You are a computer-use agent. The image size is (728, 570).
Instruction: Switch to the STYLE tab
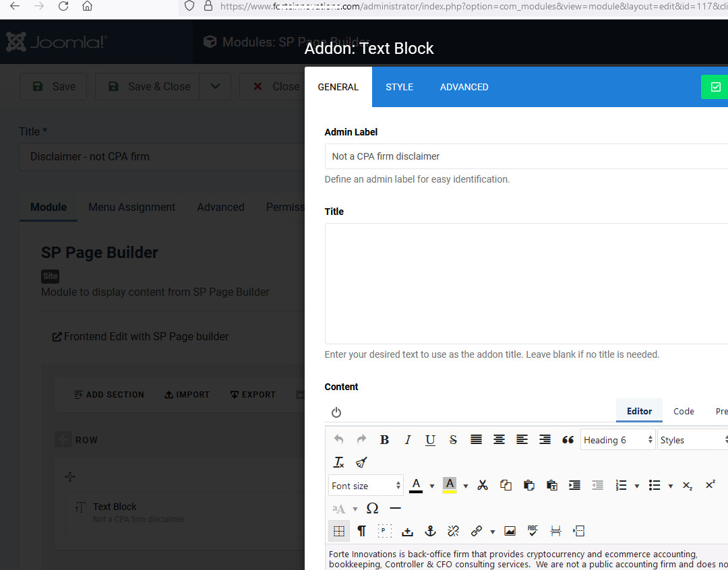coord(399,87)
